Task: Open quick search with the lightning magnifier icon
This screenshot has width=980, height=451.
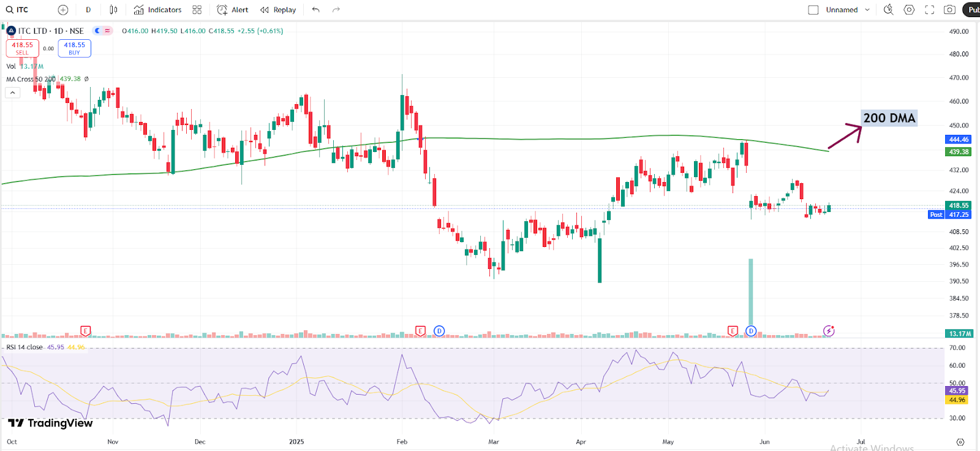Action: pos(889,10)
